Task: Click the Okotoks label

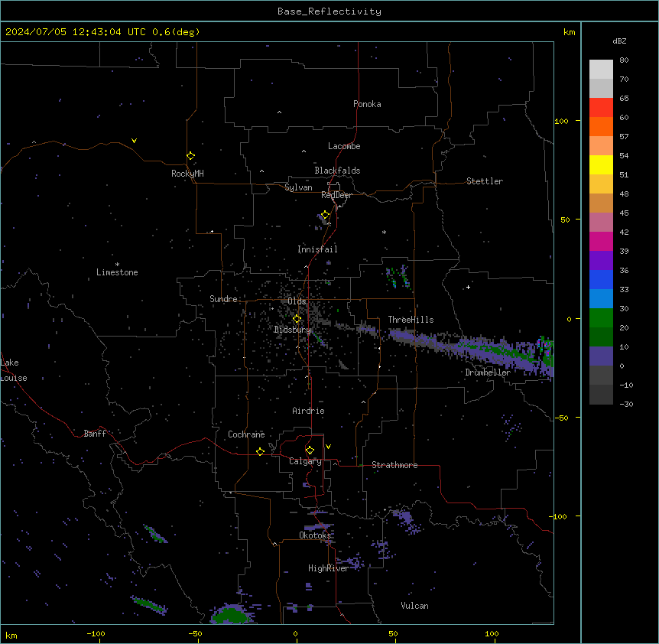Action: tap(315, 535)
